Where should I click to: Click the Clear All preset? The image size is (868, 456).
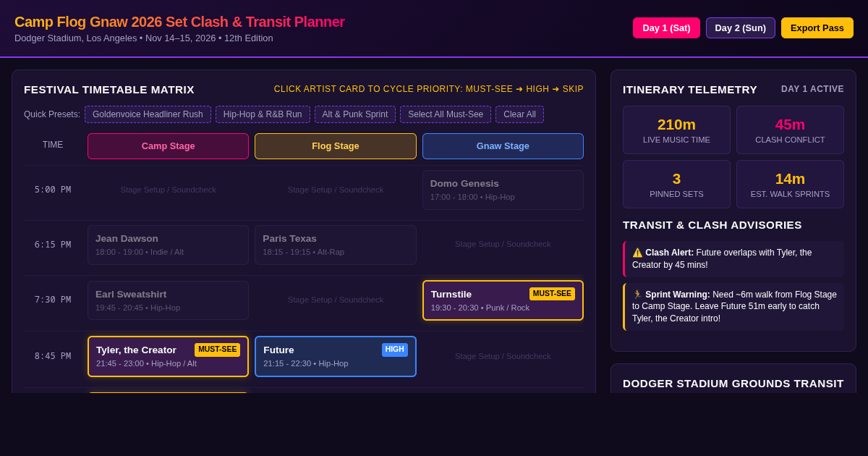pos(519,114)
